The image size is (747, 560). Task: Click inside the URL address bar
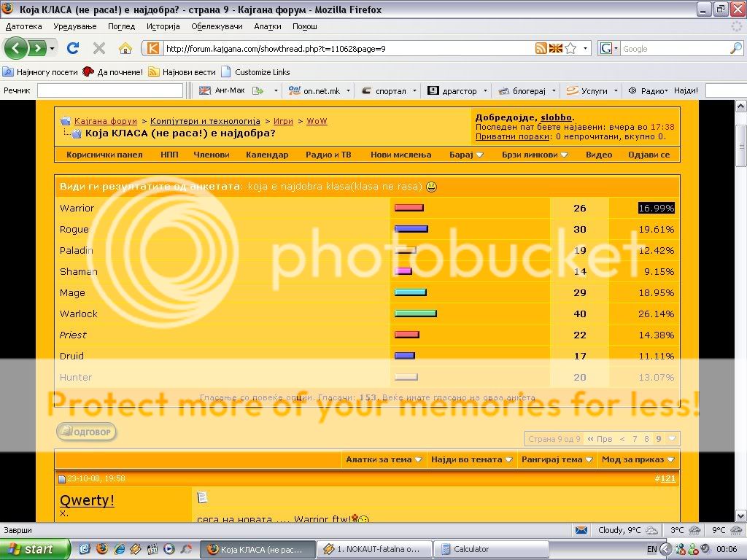[347, 49]
